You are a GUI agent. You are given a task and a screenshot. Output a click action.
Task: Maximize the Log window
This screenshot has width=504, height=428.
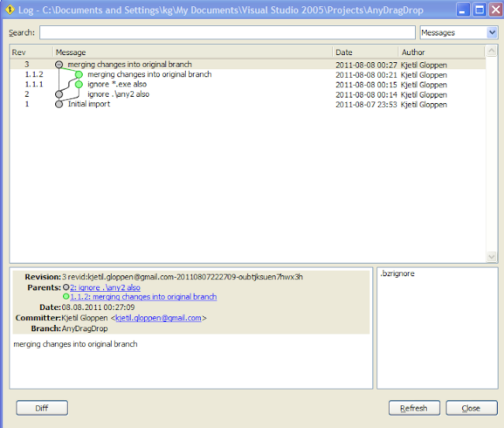(x=480, y=10)
